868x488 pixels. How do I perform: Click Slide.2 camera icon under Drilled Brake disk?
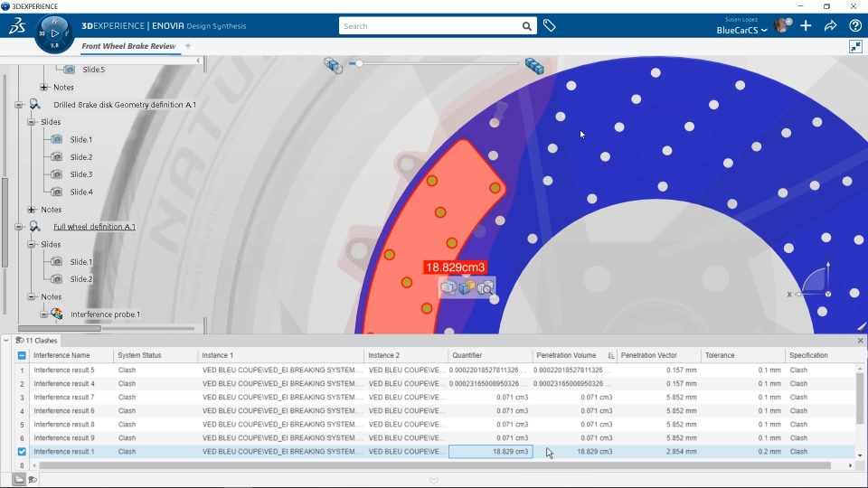(56, 157)
